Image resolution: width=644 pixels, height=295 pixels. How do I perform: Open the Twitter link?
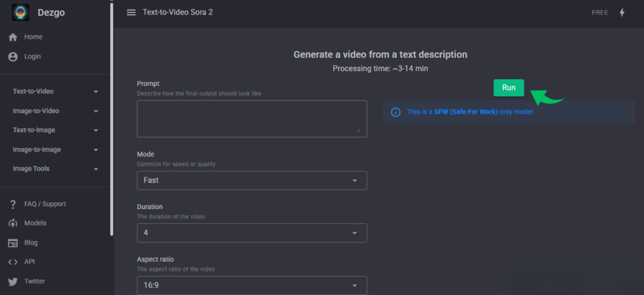tap(34, 281)
